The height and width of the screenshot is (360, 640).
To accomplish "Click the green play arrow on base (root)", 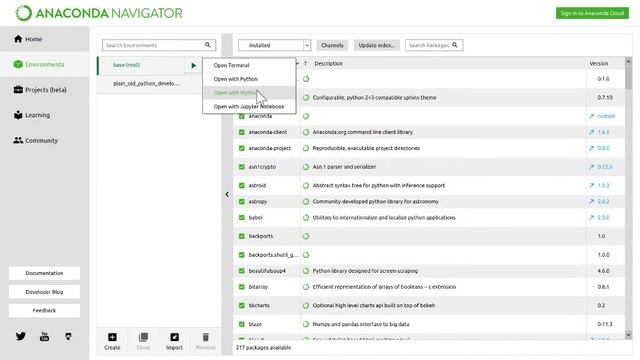I will pyautogui.click(x=193, y=65).
